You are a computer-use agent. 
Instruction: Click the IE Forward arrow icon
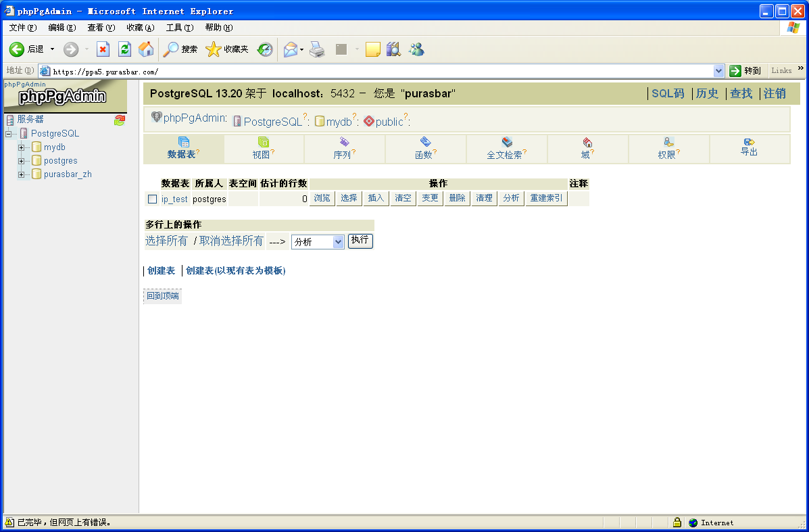click(x=71, y=49)
